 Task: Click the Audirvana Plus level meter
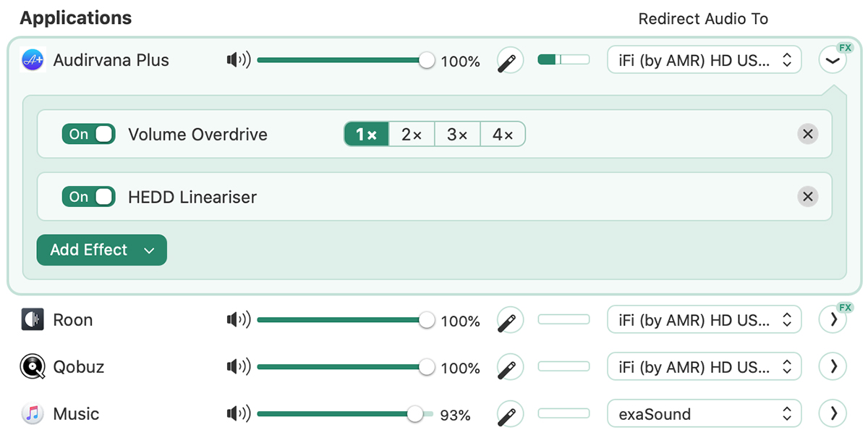tap(563, 60)
